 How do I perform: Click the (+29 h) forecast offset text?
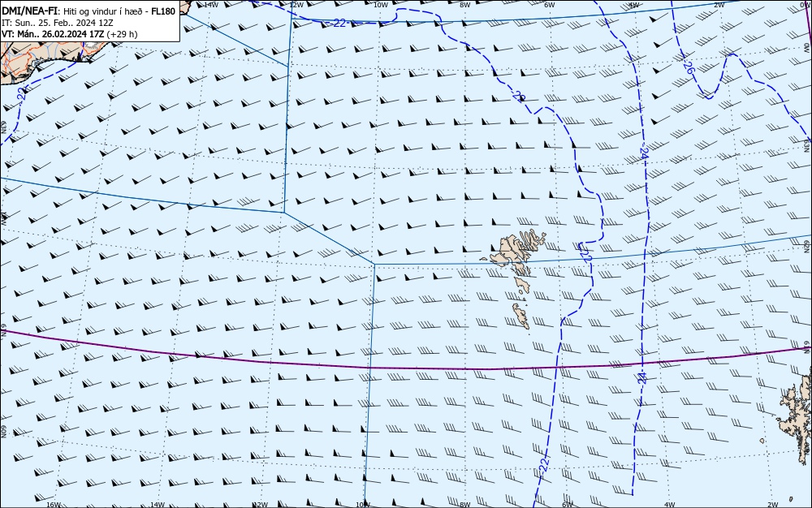pos(122,34)
